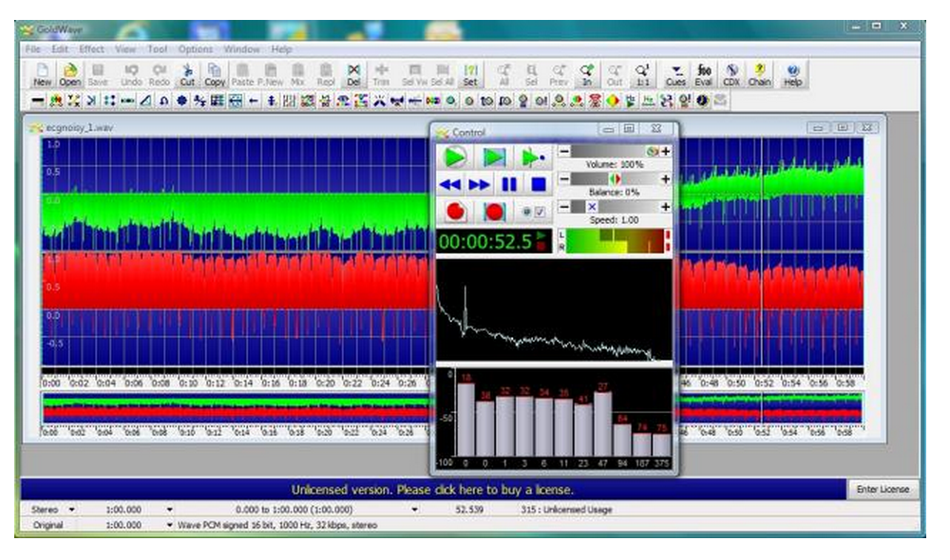950x560 pixels.
Task: Play selection with second green play button
Action: tap(493, 158)
